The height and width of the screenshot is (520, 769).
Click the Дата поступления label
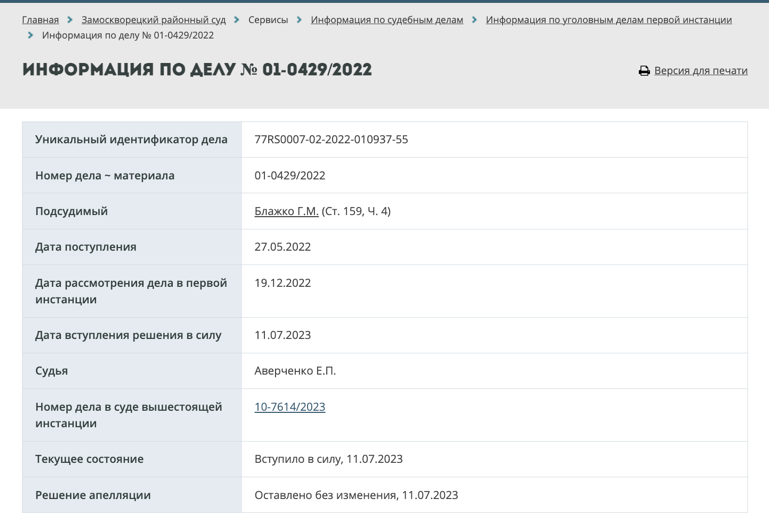point(86,247)
